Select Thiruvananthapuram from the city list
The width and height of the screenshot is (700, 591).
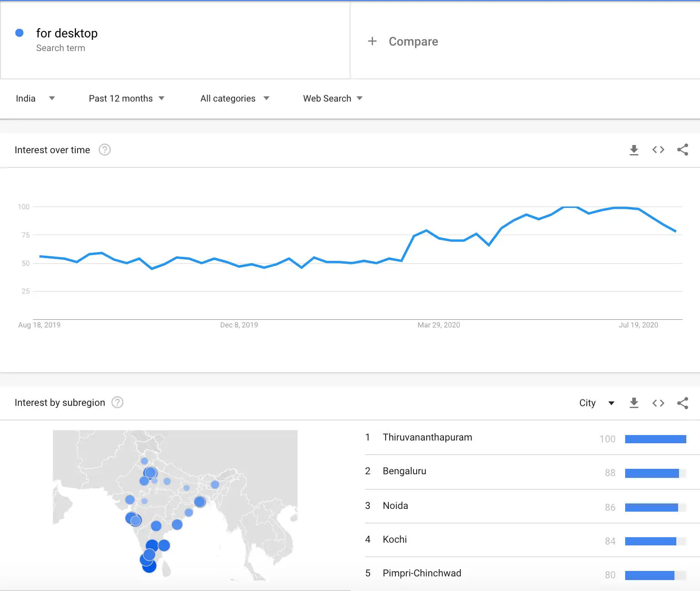(427, 437)
